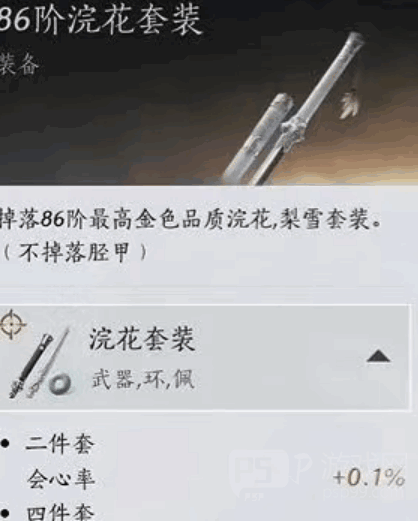Click the 四件套 set bonus entry
Viewport: 418px width, 521px height.
[60, 513]
